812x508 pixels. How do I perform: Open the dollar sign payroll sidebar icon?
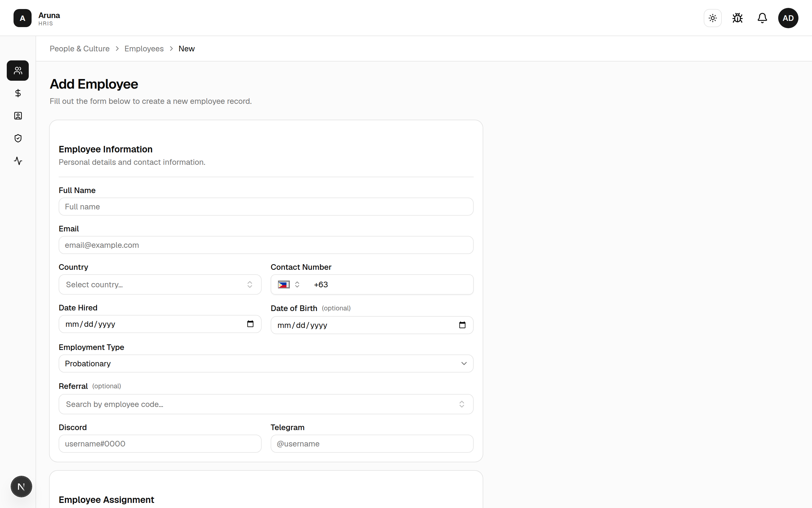tap(18, 93)
